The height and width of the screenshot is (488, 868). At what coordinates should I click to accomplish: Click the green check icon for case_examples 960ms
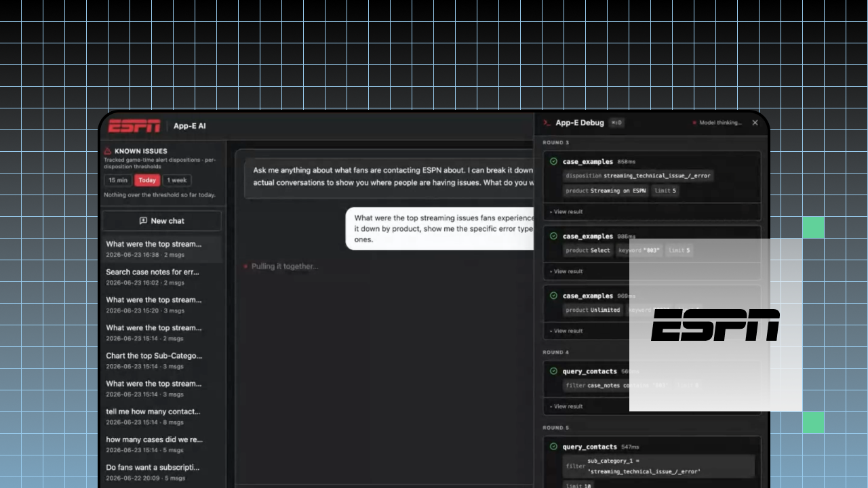click(x=553, y=296)
